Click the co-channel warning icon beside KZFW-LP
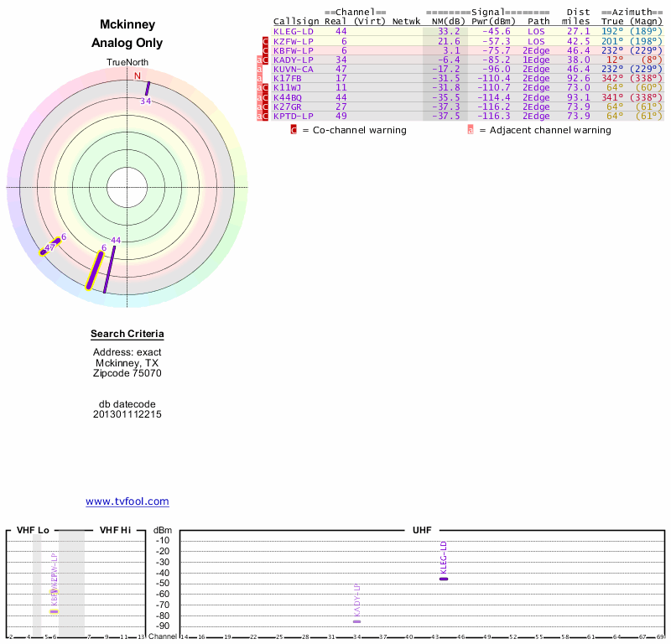 tap(266, 41)
